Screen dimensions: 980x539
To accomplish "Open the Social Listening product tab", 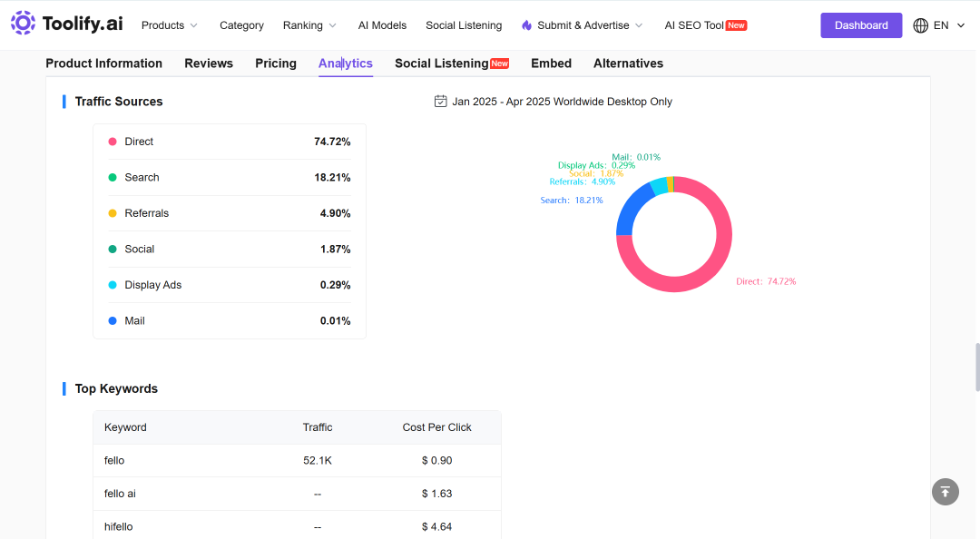I will [x=441, y=64].
